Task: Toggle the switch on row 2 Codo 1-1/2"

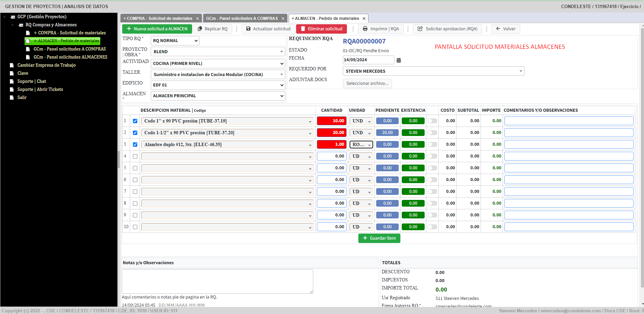Action: (x=432, y=133)
